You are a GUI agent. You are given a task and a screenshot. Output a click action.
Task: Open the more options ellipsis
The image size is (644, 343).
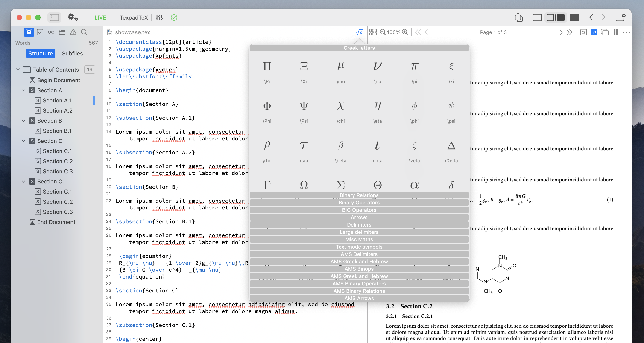click(x=626, y=32)
